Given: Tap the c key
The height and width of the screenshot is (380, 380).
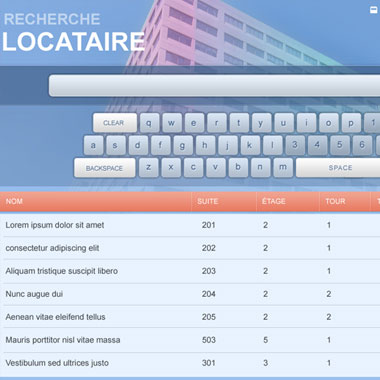Looking at the screenshot, I should coord(193,168).
